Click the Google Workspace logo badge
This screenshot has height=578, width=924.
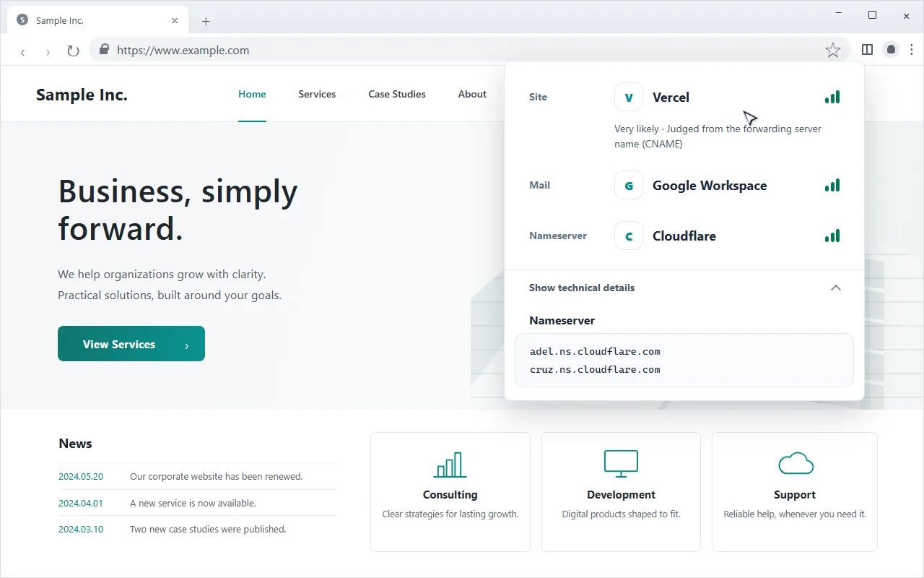[x=629, y=185]
